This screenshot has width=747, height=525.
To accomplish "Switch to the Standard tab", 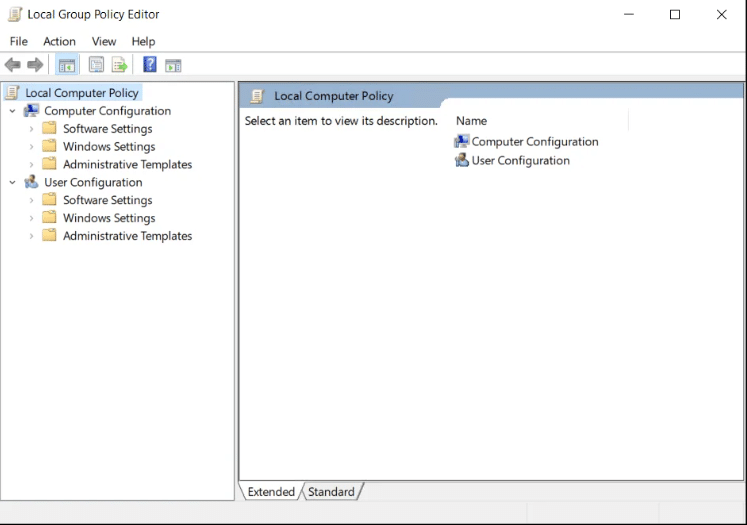I will pos(331,492).
